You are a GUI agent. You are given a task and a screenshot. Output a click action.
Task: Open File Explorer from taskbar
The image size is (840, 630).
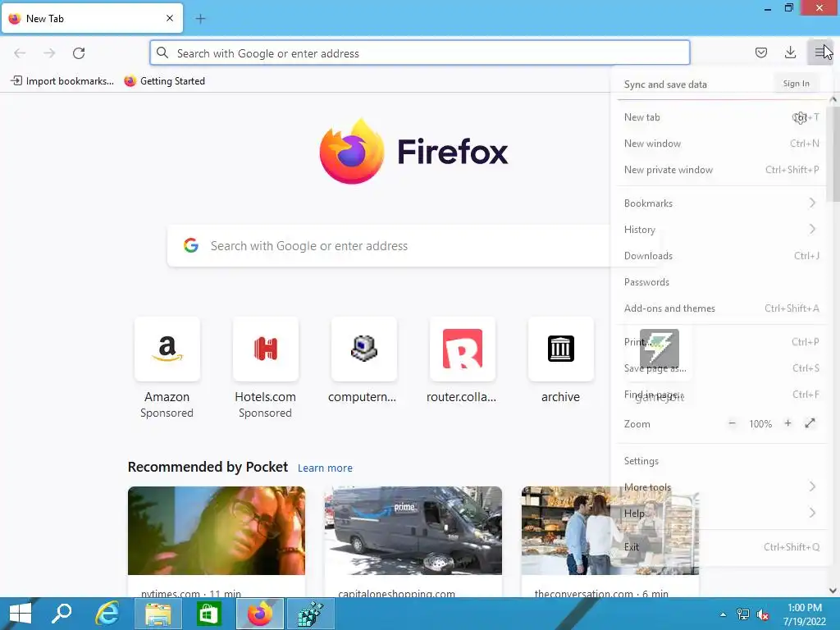coord(158,614)
